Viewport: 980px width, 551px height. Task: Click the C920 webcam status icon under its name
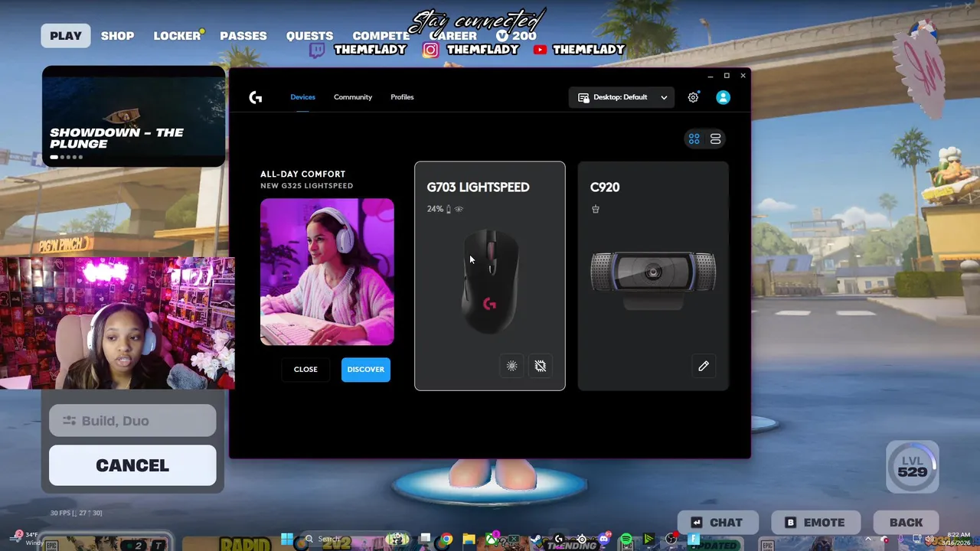(595, 209)
